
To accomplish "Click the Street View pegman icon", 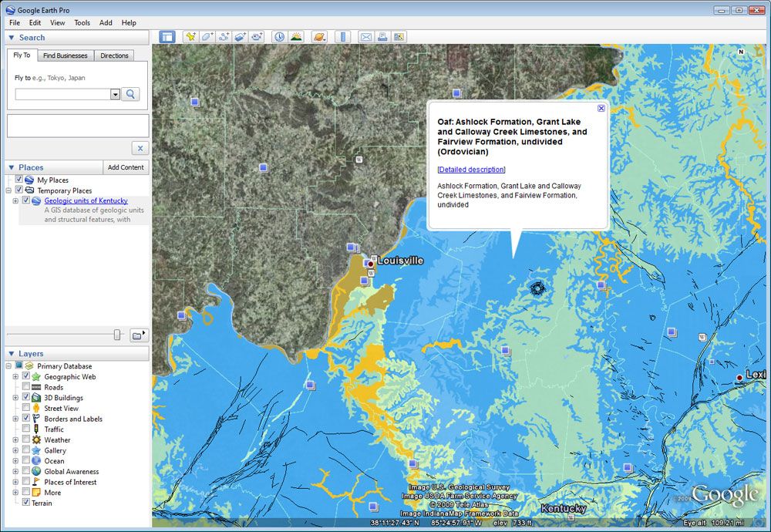I will (x=36, y=408).
